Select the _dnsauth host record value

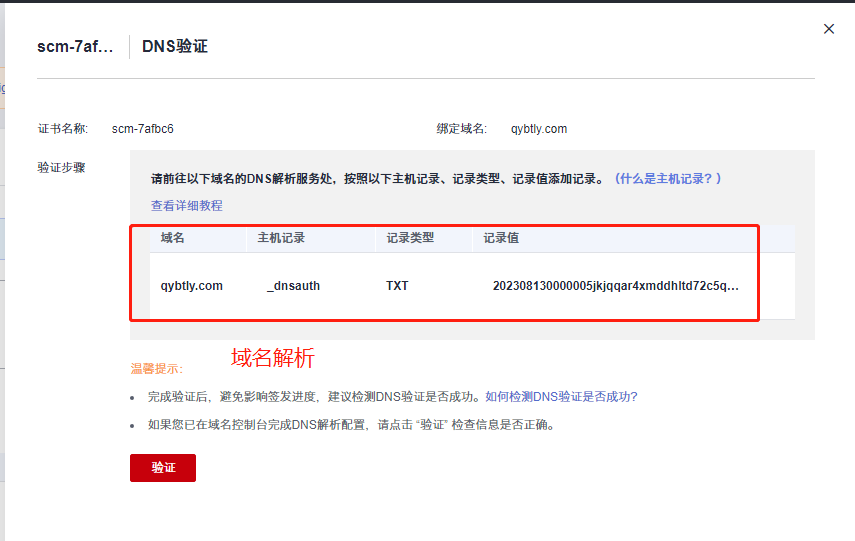(x=293, y=286)
